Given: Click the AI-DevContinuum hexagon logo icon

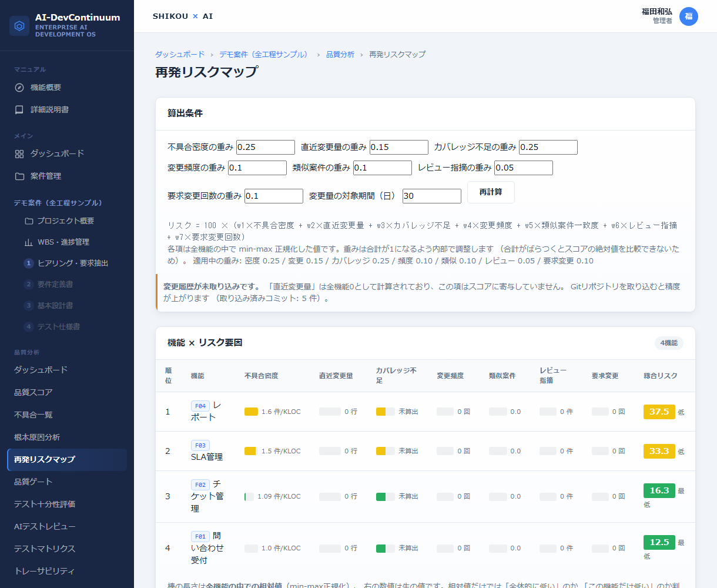Looking at the screenshot, I should (x=19, y=26).
